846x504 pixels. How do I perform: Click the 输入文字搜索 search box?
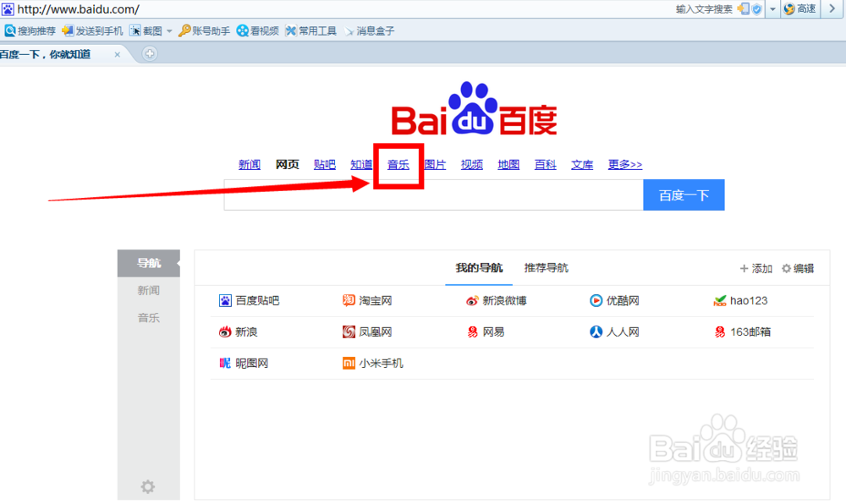pyautogui.click(x=704, y=9)
